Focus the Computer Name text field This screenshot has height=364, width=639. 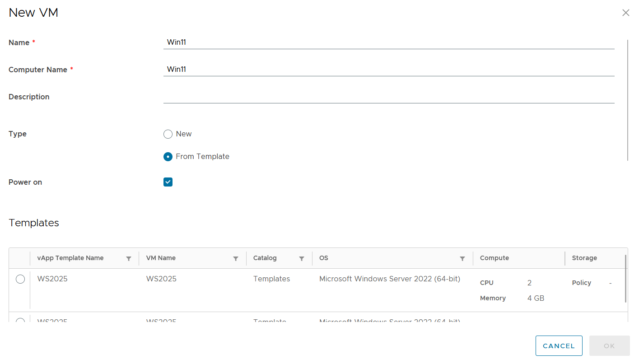(388, 70)
